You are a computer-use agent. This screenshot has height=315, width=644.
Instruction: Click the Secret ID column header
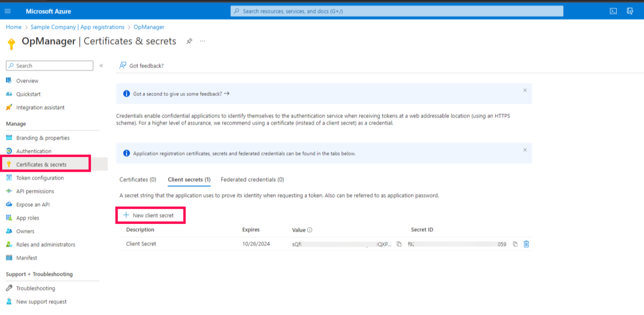tap(422, 230)
